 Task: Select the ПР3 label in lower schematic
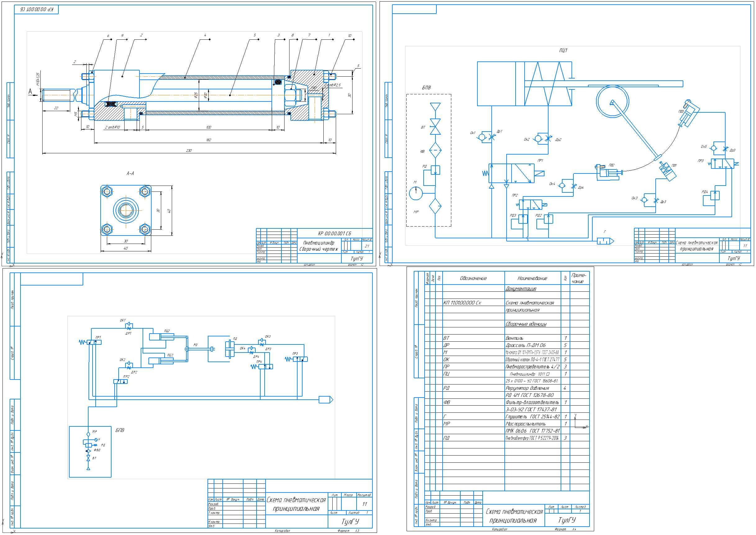point(295,353)
